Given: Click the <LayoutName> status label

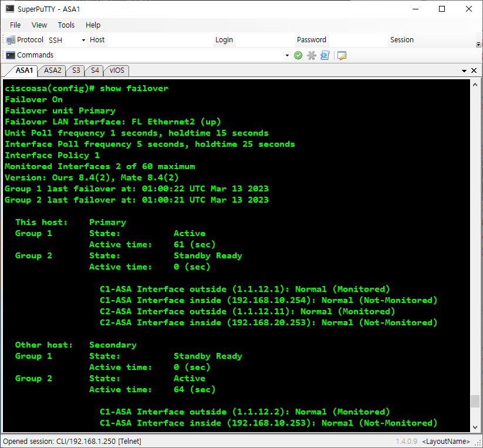Looking at the screenshot, I should tap(445, 441).
